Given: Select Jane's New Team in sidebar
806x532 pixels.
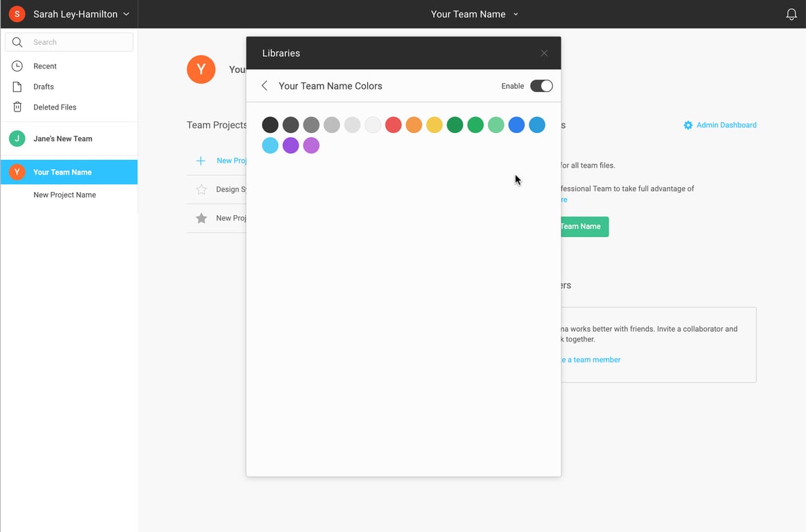Looking at the screenshot, I should pos(62,139).
